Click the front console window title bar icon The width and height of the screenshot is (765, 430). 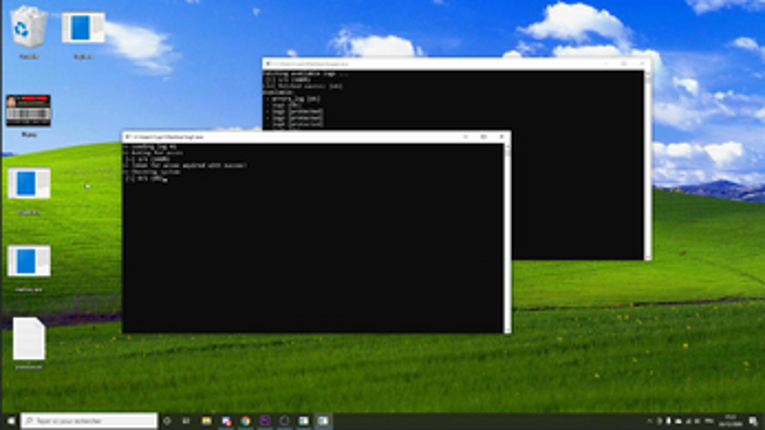[128, 137]
